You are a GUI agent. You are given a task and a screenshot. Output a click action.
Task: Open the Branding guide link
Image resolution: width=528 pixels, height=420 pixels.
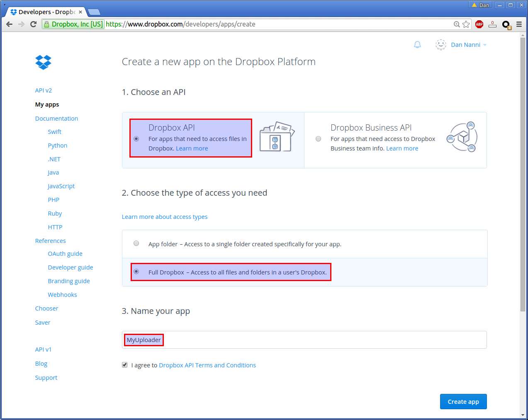(x=68, y=281)
